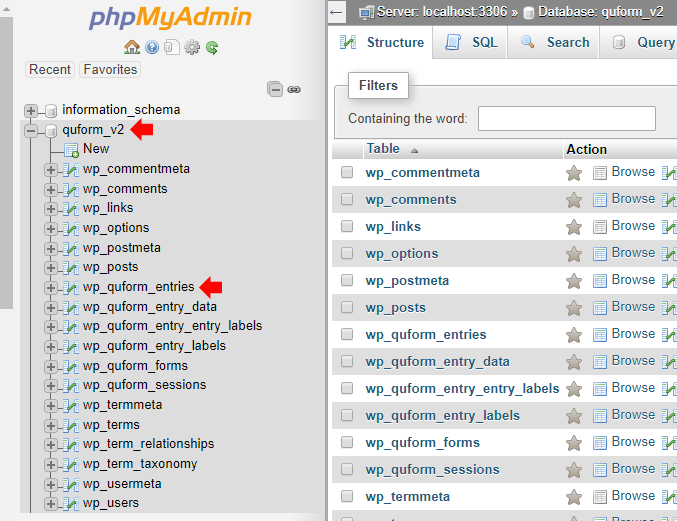The height and width of the screenshot is (521, 677).
Task: Add wp_commentmeta to favorites star
Action: click(x=574, y=173)
